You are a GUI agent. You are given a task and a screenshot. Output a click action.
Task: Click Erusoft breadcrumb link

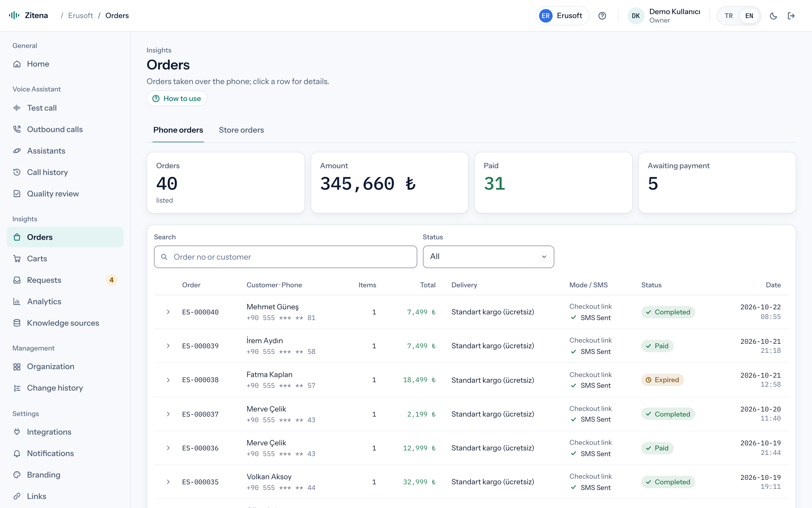click(81, 16)
